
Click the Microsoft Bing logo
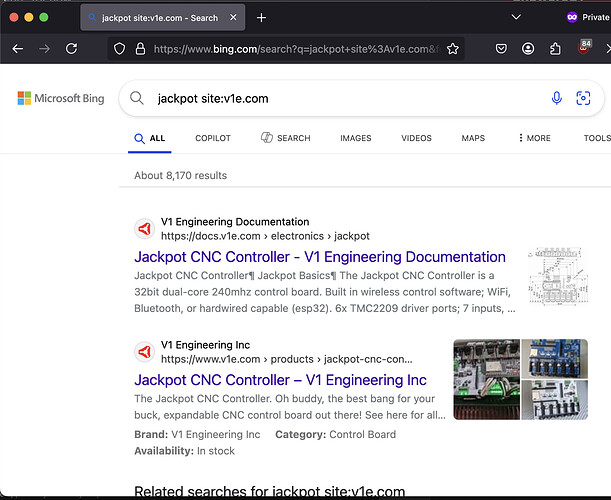pos(61,98)
